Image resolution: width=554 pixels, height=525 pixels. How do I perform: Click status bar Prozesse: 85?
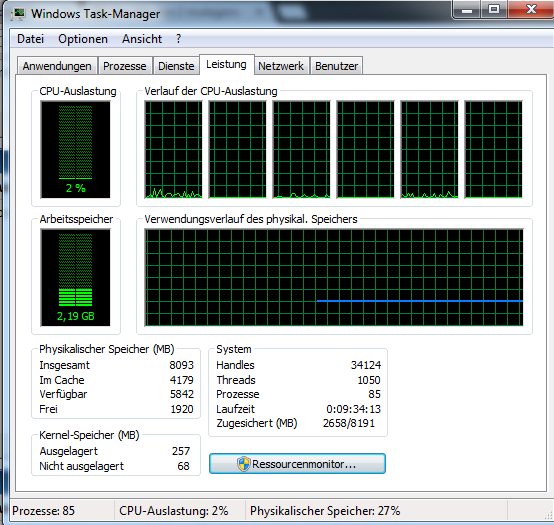click(x=43, y=511)
